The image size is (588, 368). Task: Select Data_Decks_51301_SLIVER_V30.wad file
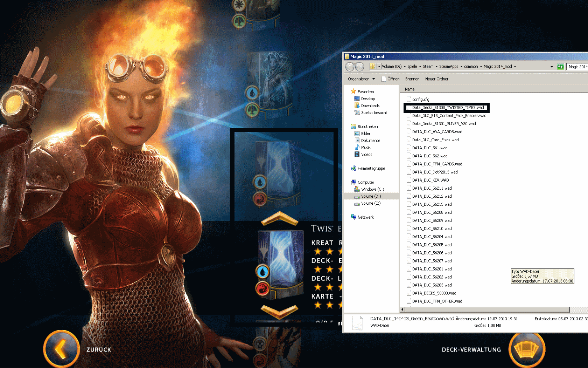pyautogui.click(x=441, y=124)
